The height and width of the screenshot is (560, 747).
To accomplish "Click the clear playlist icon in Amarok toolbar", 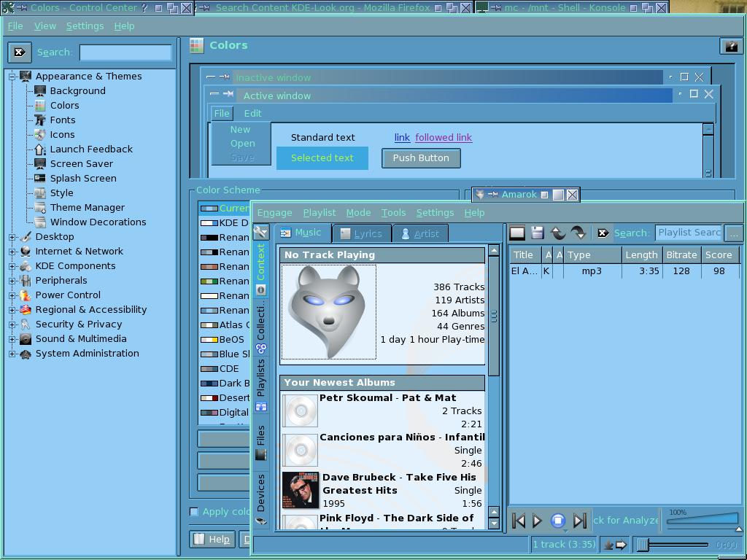I will tap(517, 233).
